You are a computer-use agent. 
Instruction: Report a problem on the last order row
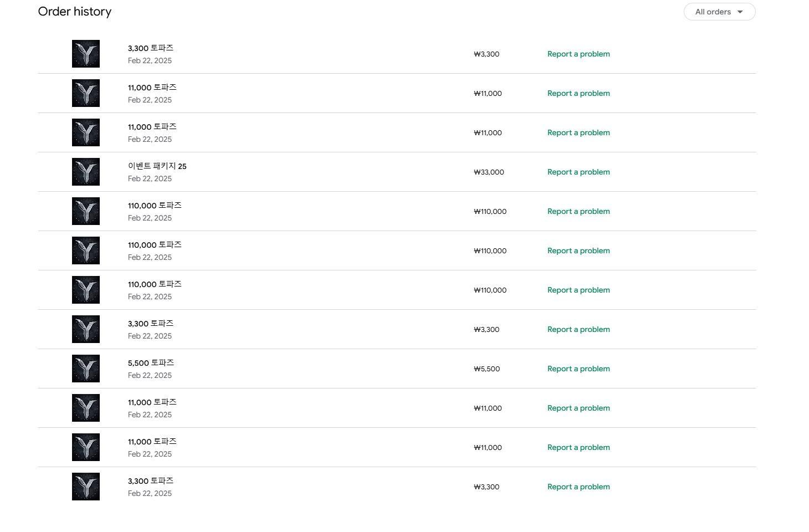click(x=578, y=487)
